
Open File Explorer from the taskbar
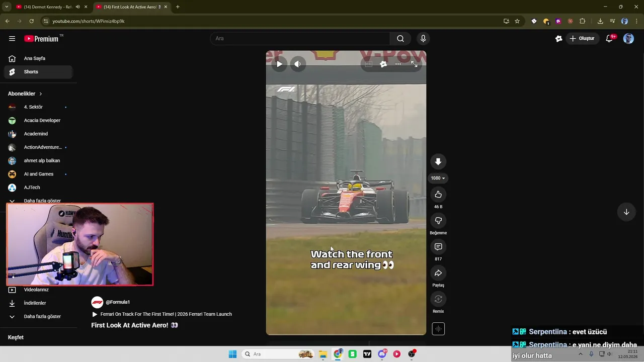[323, 354]
